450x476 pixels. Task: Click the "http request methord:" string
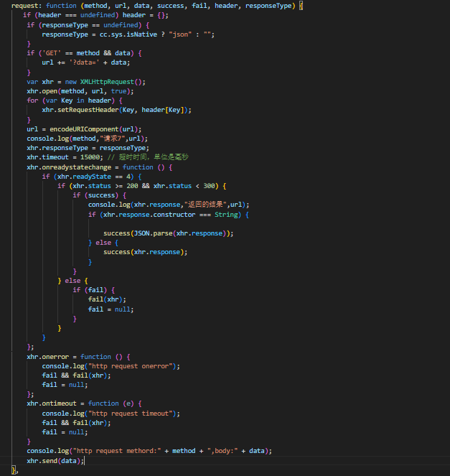pyautogui.click(x=117, y=451)
